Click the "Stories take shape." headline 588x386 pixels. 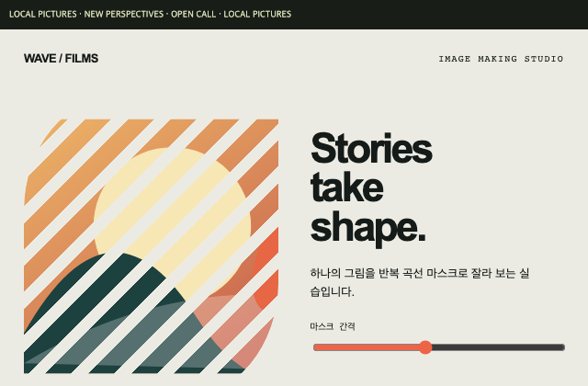point(371,188)
